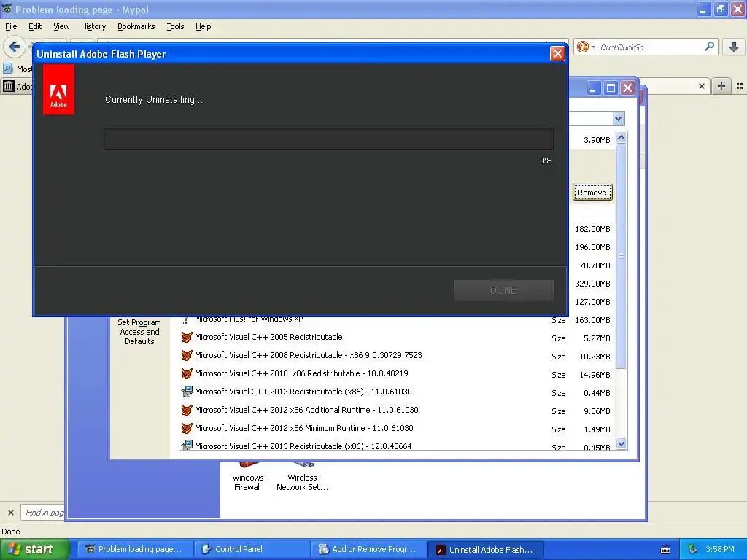Screen dimensions: 747x560
Task: Open the Tools menu
Action: pos(175,26)
